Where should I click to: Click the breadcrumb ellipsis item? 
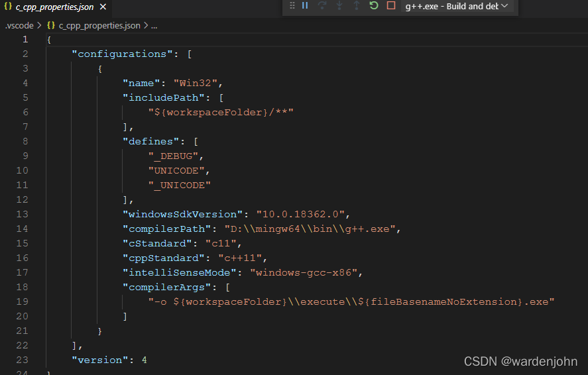click(154, 26)
